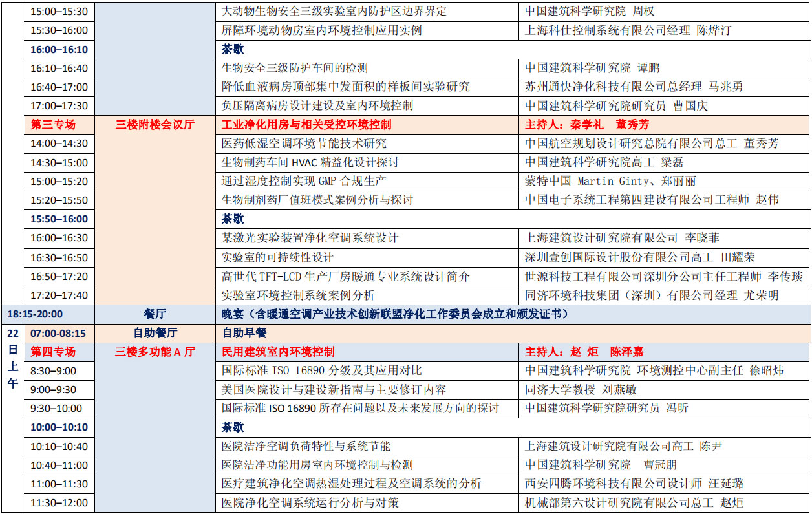Screen dimensions: 812x514
Task: Select speaker 同济环境科技集团（深圳）有限公司经理 尤荣明
Action: [652, 295]
